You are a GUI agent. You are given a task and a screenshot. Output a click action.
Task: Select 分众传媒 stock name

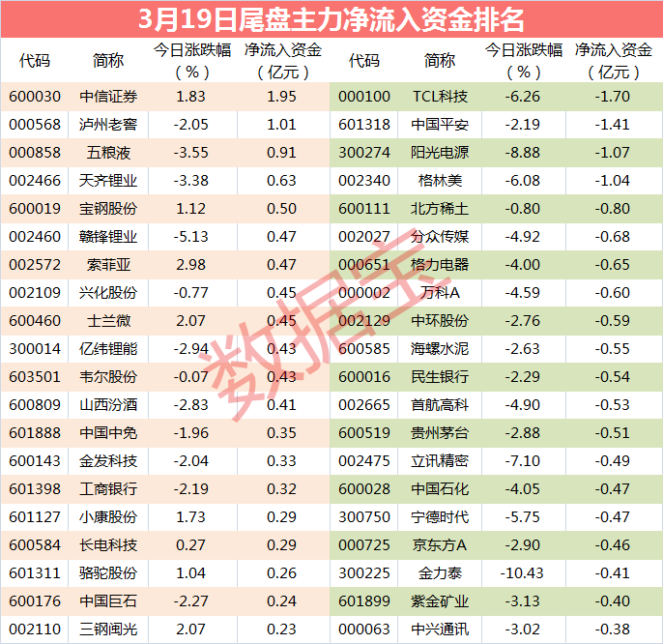[440, 237]
